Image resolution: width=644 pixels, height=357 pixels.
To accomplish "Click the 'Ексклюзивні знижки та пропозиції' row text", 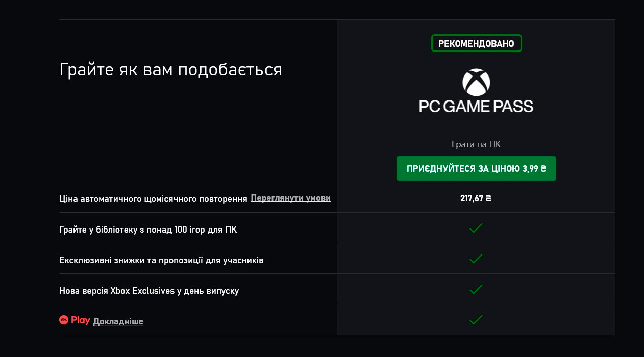I will (161, 260).
